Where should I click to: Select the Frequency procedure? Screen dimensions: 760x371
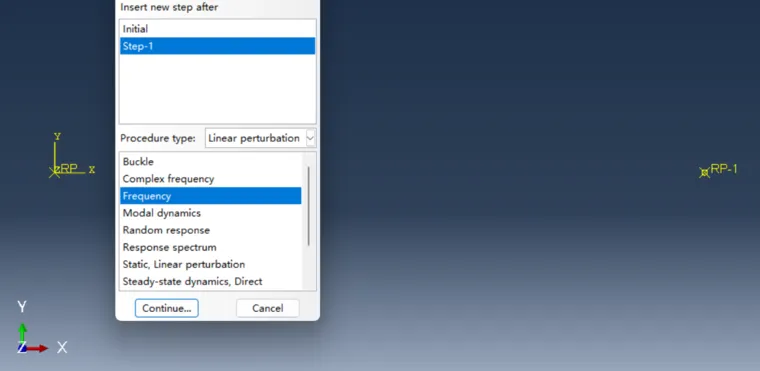(211, 196)
